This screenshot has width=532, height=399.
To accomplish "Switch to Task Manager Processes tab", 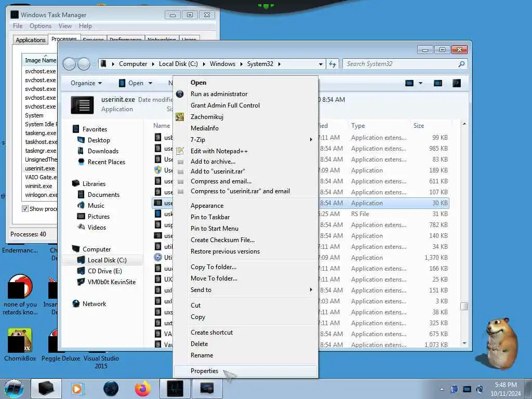I will tap(64, 38).
